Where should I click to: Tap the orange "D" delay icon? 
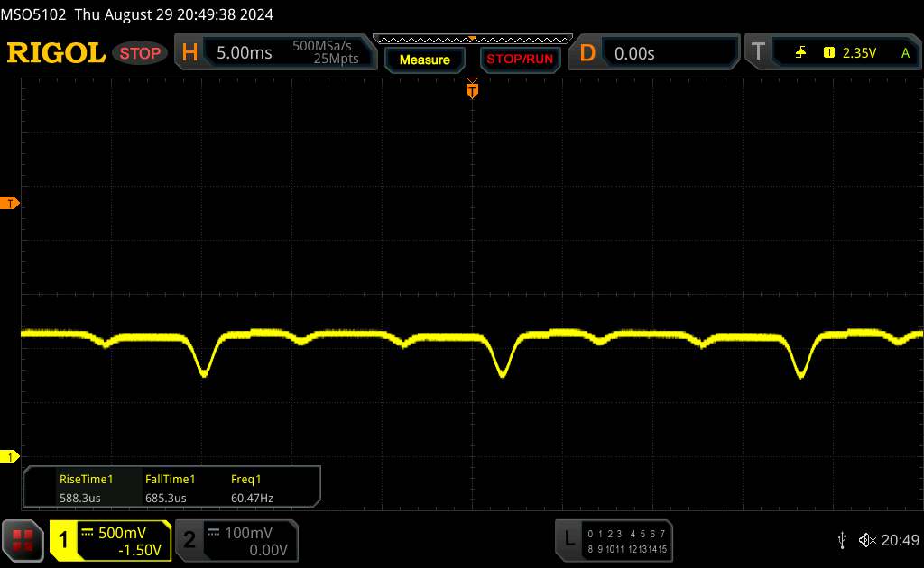click(x=587, y=53)
